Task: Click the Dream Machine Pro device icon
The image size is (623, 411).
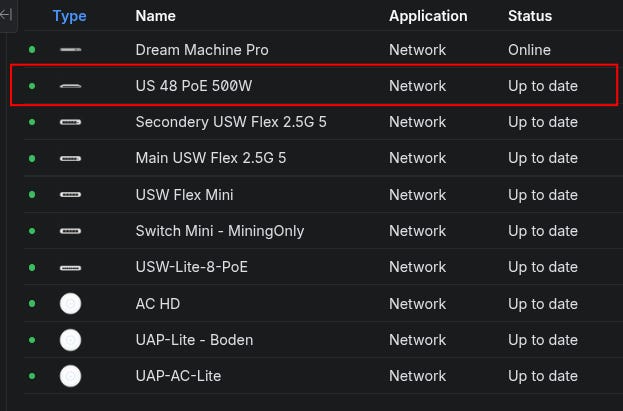Action: pyautogui.click(x=70, y=50)
